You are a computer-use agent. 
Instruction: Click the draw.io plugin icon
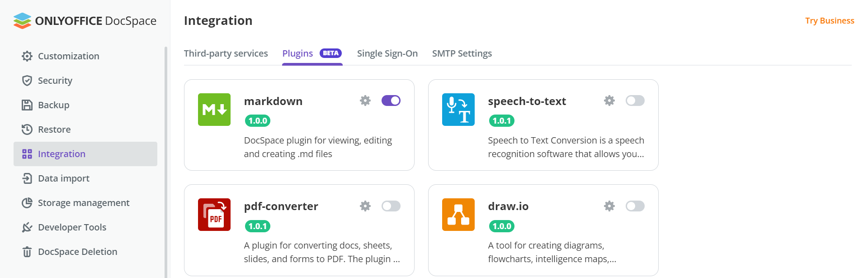458,215
